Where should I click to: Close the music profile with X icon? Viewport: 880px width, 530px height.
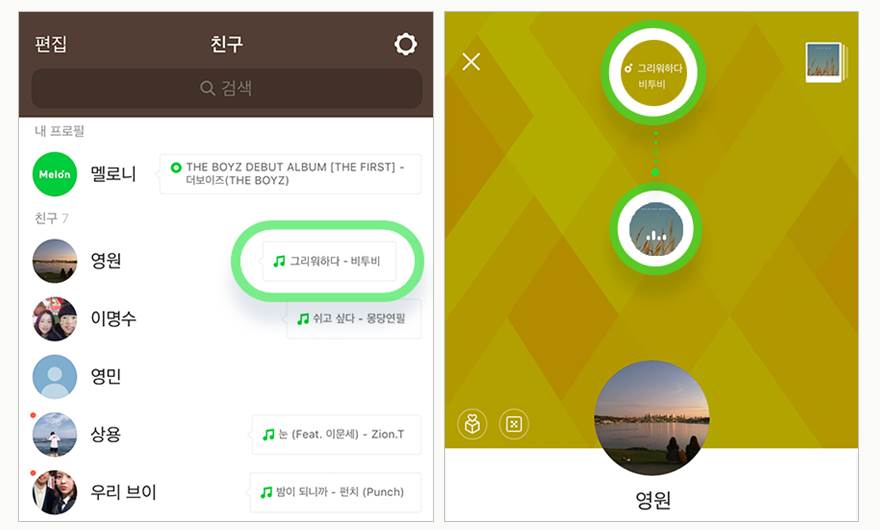click(471, 62)
